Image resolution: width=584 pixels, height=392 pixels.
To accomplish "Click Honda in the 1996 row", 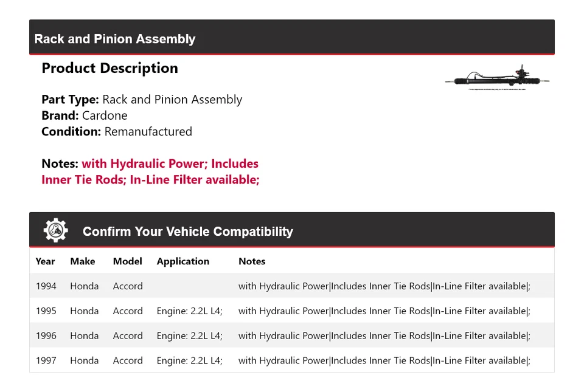I will click(84, 336).
